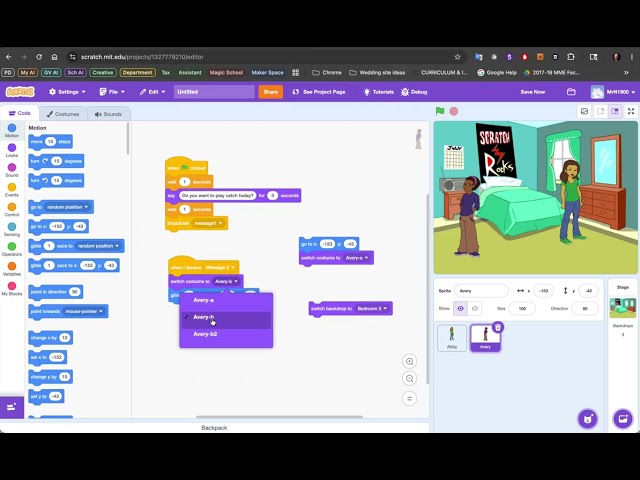This screenshot has height=480, width=640.
Task: Open the broadcast message1 dropdown
Action: tap(209, 223)
